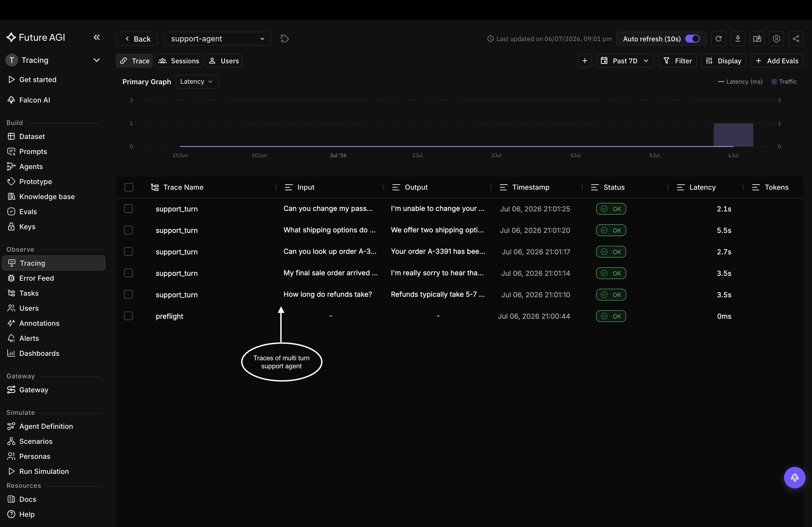Open Prompts in the sidebar
This screenshot has width=812, height=527.
point(33,151)
